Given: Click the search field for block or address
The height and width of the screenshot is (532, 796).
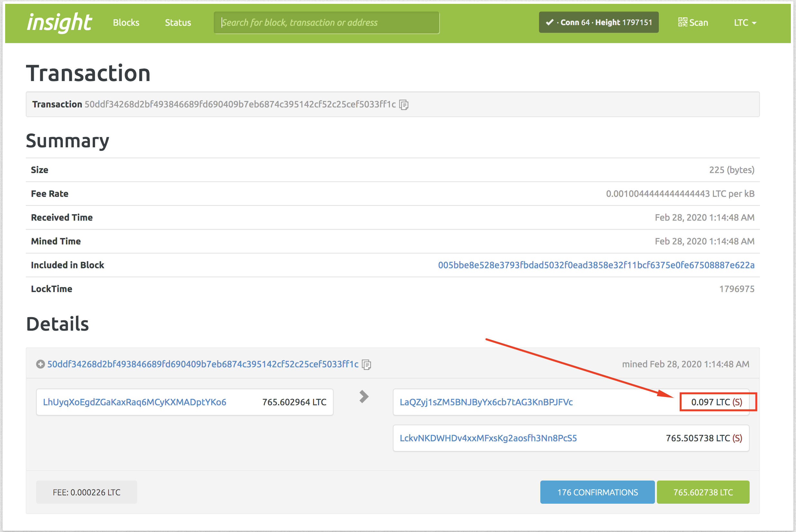Looking at the screenshot, I should [x=326, y=23].
